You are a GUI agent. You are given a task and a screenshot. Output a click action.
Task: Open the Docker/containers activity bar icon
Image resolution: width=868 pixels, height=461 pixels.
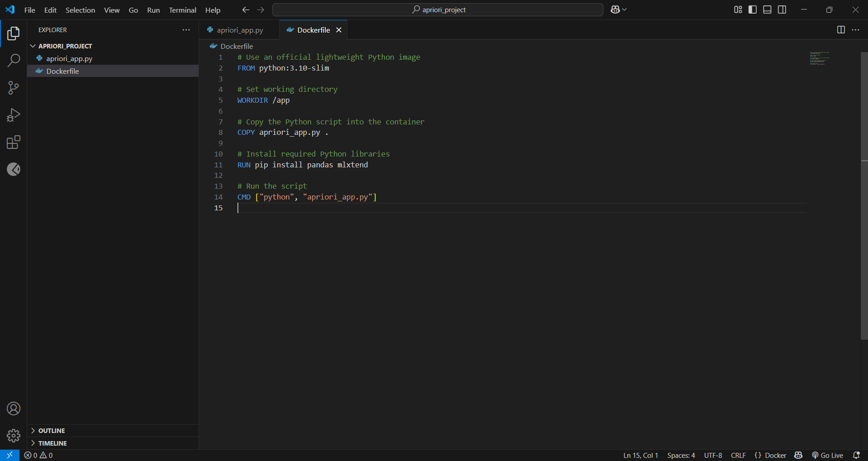click(x=14, y=169)
